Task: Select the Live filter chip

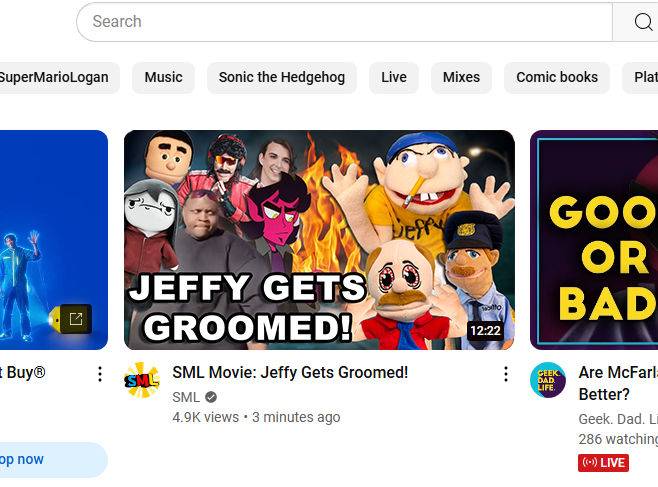Action: (x=394, y=78)
